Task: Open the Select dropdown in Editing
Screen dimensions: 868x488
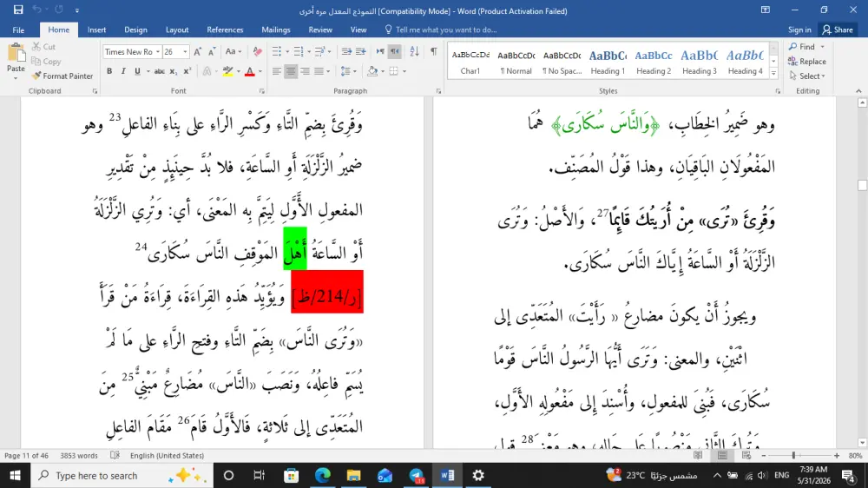Action: 807,76
